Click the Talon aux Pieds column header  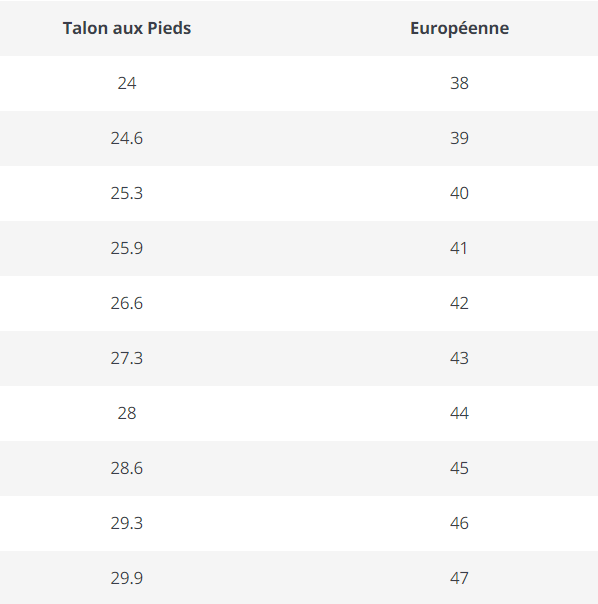127,28
